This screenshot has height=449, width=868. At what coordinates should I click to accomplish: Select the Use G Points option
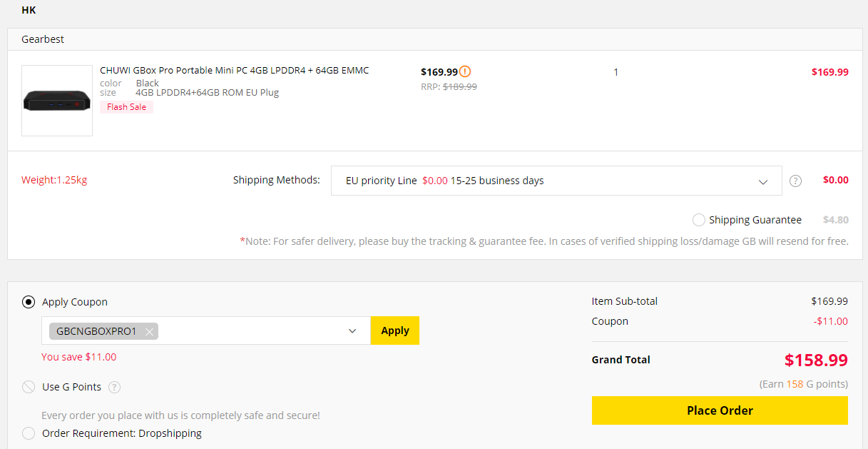point(29,387)
